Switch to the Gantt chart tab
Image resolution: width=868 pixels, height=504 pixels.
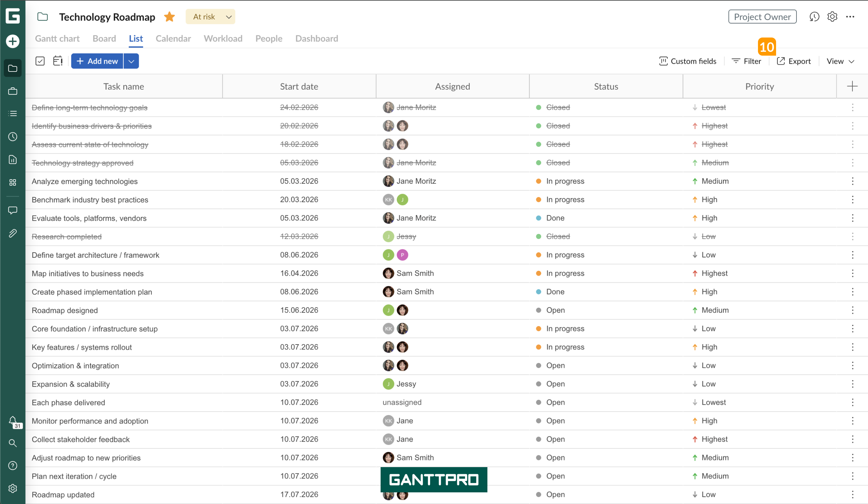[57, 38]
